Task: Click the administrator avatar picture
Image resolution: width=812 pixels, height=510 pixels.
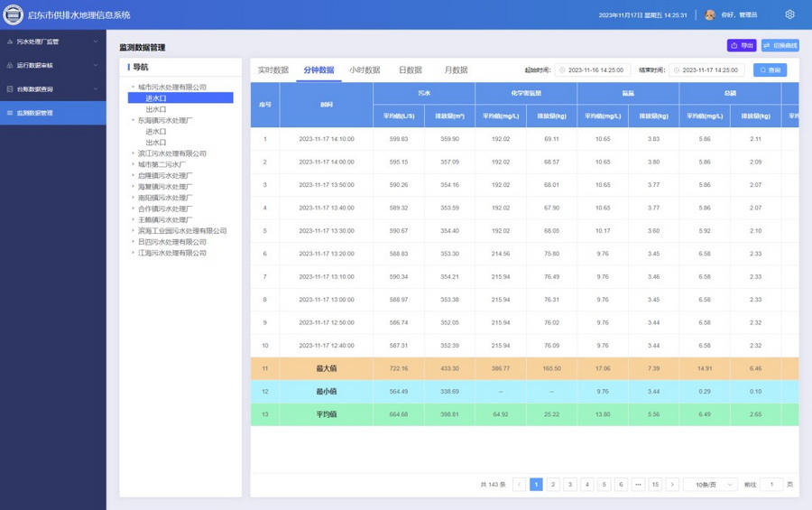Action: pyautogui.click(x=710, y=15)
